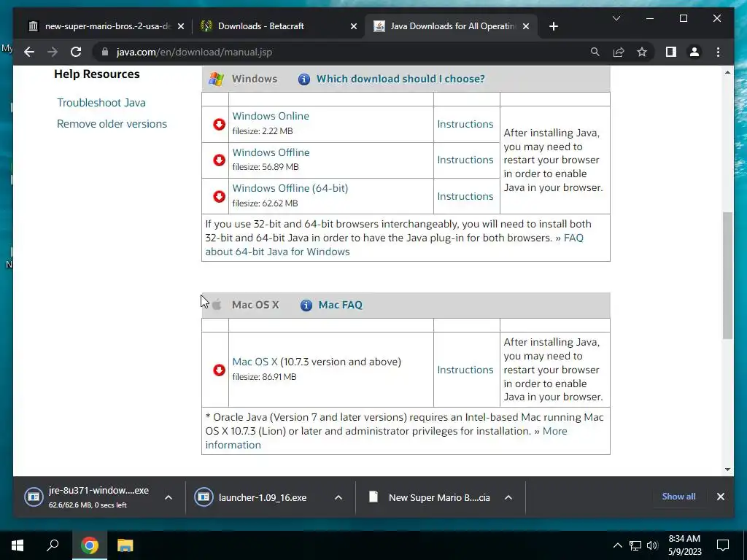Viewport: 747px width, 560px height.
Task: Open the Chrome side panel icon
Action: [671, 52]
